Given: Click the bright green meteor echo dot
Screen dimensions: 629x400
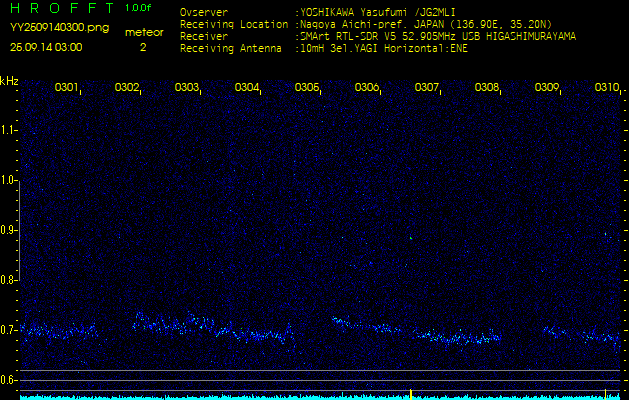Looking at the screenshot, I should [x=410, y=237].
